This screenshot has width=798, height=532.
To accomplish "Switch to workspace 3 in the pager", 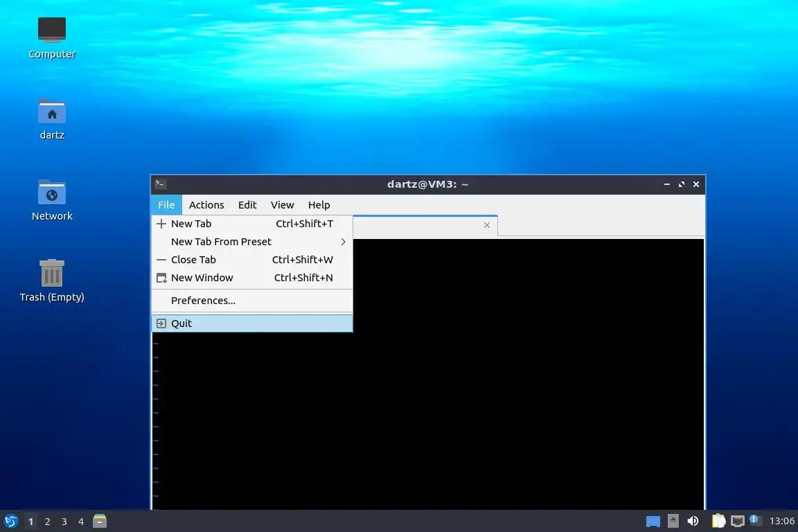I will (64, 522).
